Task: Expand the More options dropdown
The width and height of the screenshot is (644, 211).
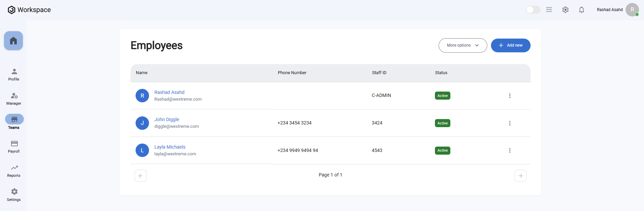Action: [462, 45]
